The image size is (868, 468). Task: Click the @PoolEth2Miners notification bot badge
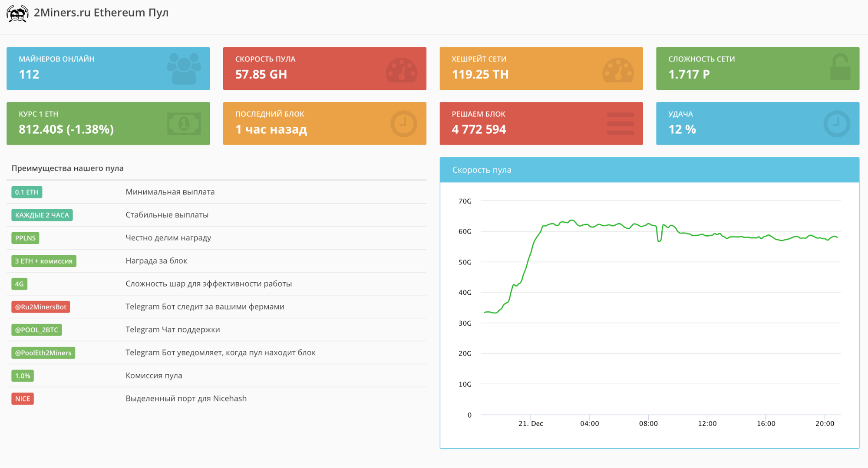pyautogui.click(x=43, y=353)
